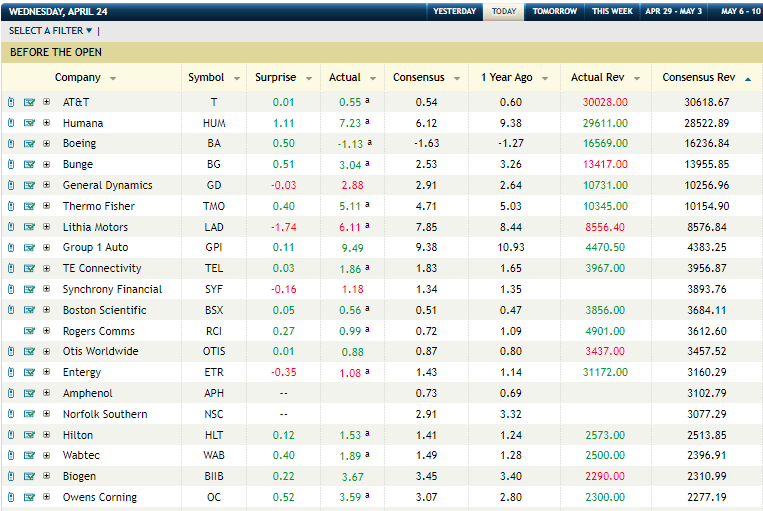Expand the Boeing row details
Viewport: 763px width, 511px height.
coord(47,144)
